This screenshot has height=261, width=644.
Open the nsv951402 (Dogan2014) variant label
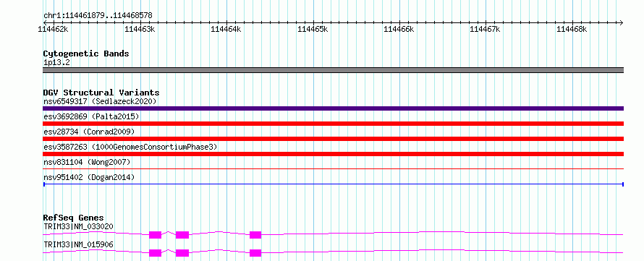click(89, 177)
